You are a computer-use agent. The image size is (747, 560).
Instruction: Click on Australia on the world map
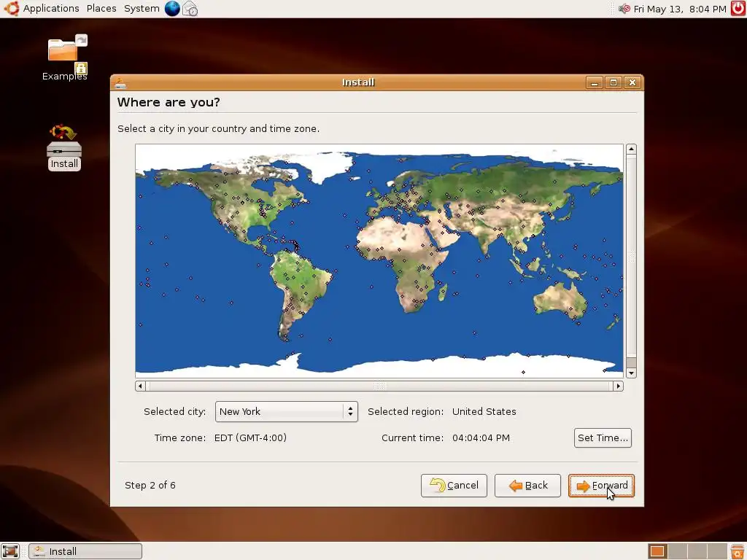pyautogui.click(x=560, y=301)
